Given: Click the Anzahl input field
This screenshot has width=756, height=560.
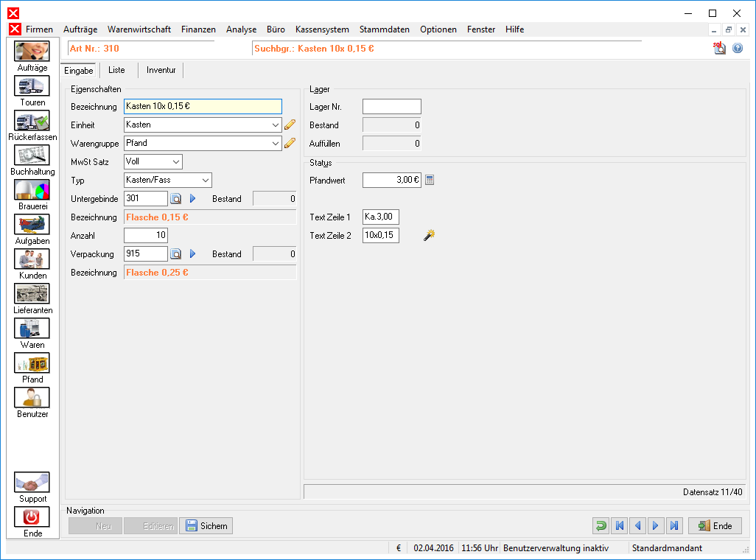Looking at the screenshot, I should tap(146, 235).
